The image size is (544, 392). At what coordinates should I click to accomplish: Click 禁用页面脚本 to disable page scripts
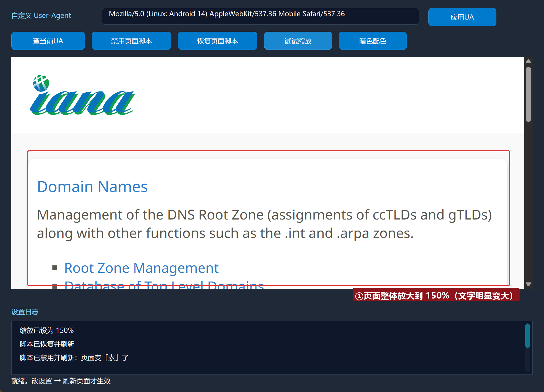pyautogui.click(x=131, y=41)
